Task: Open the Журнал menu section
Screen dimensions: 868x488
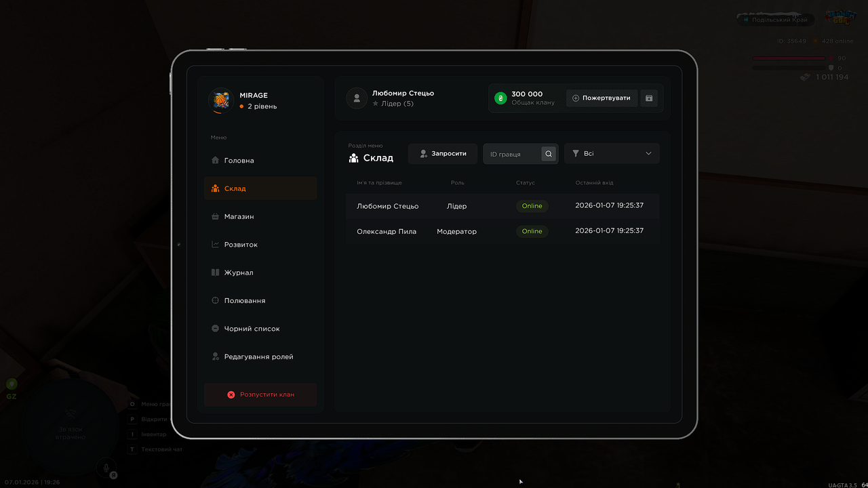Action: pos(260,272)
